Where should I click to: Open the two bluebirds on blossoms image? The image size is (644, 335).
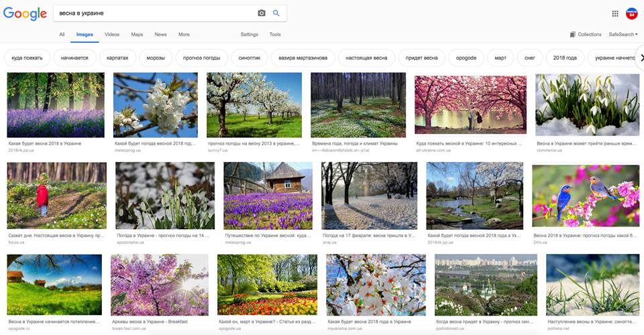586,196
